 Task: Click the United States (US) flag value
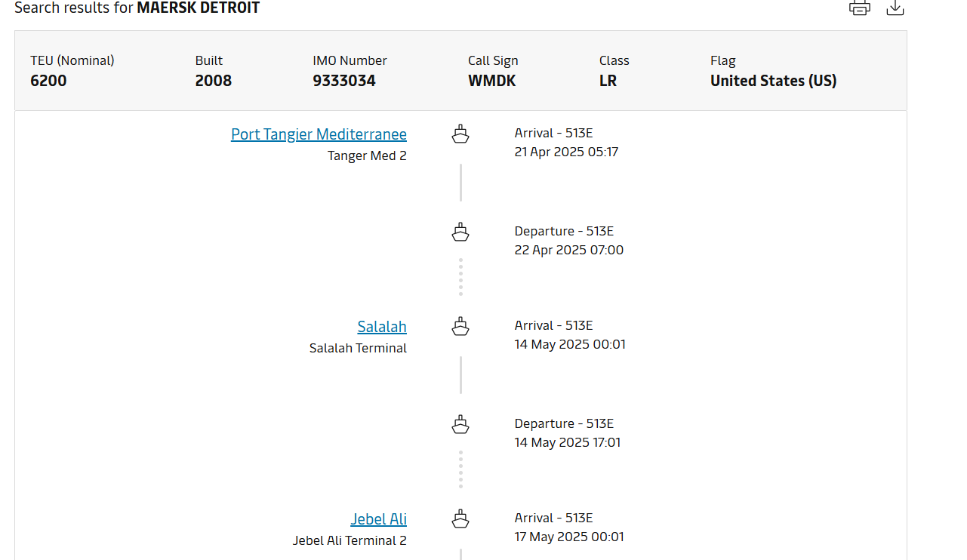[773, 81]
